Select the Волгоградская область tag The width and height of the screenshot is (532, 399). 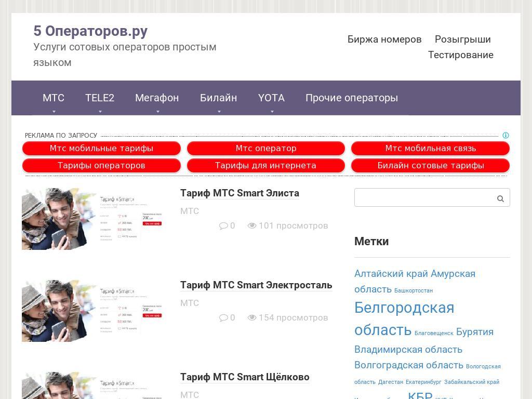click(409, 365)
